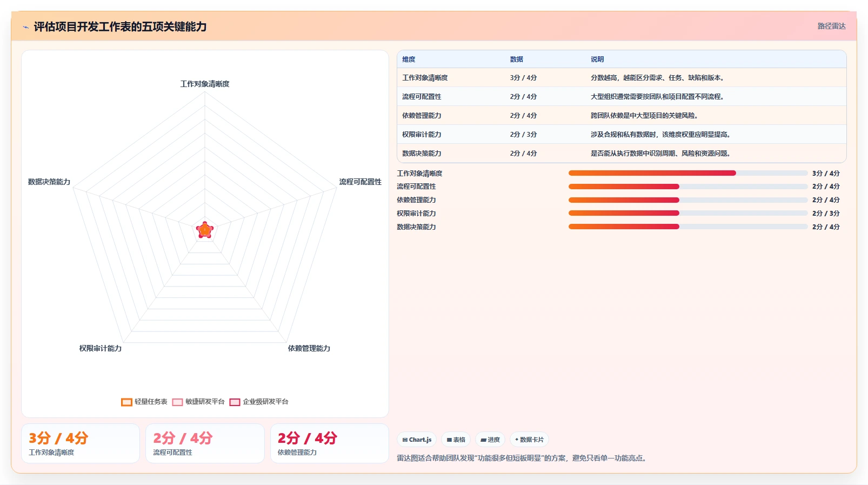The width and height of the screenshot is (868, 485).
Task: Click the 2分 / 3分 value beside 权限审计能力 bar
Action: 826,214
